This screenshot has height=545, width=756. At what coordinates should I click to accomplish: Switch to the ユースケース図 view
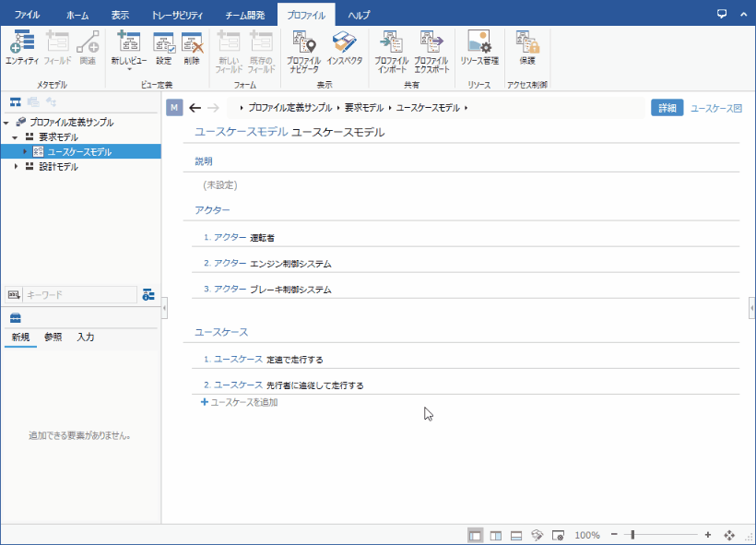(x=716, y=108)
